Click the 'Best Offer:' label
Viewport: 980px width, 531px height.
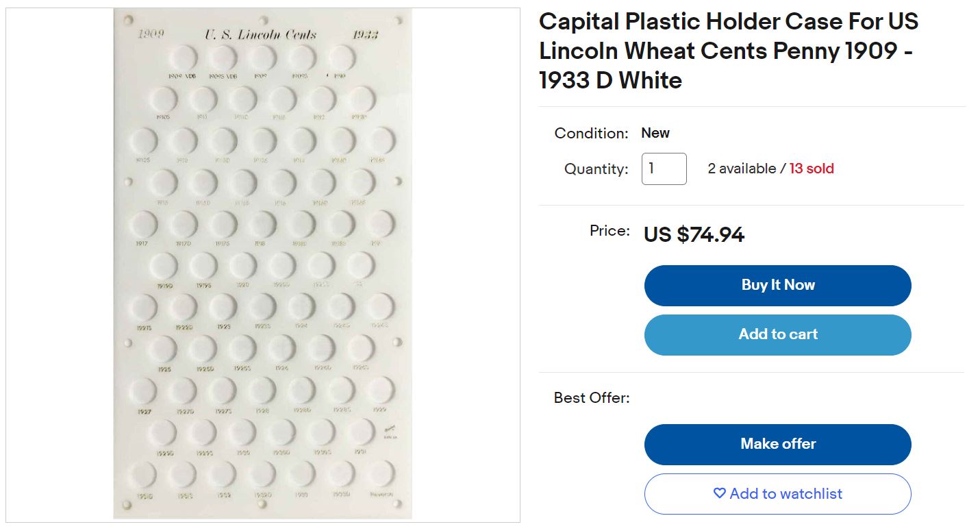(592, 397)
